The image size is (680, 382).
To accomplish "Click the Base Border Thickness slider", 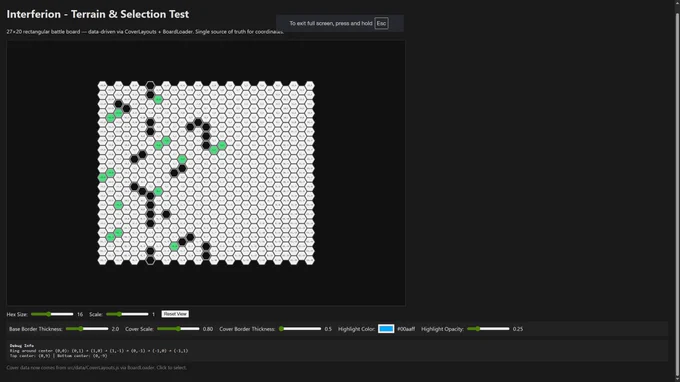I will coord(87,329).
